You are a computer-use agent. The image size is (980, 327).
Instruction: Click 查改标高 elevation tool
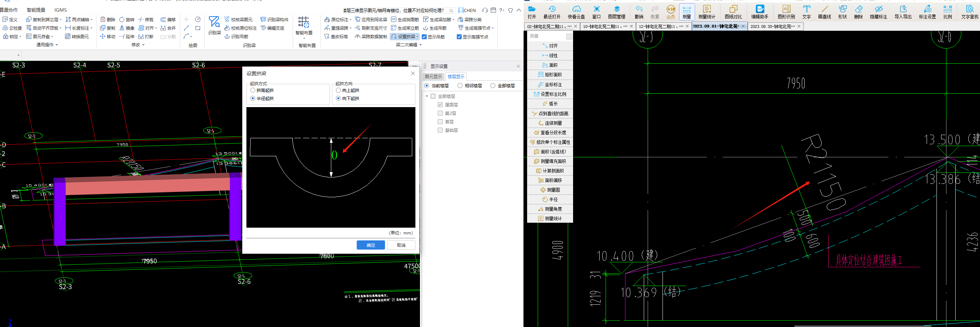tap(336, 36)
